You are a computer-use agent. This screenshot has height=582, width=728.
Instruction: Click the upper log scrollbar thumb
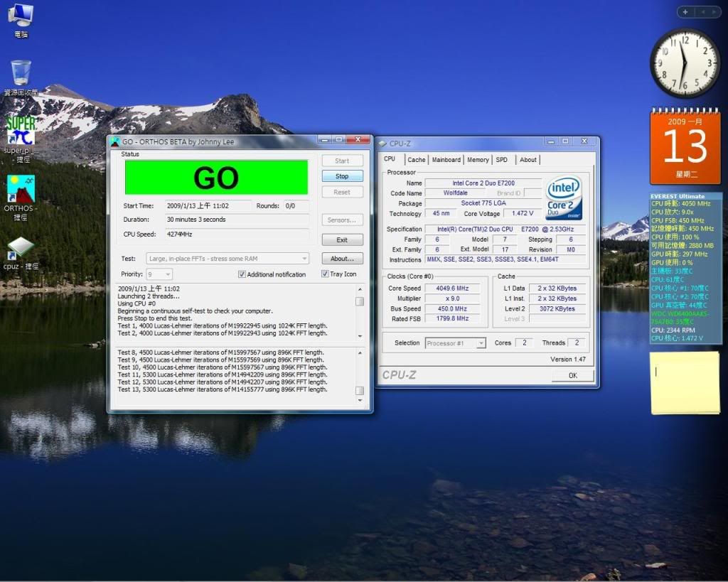(360, 302)
